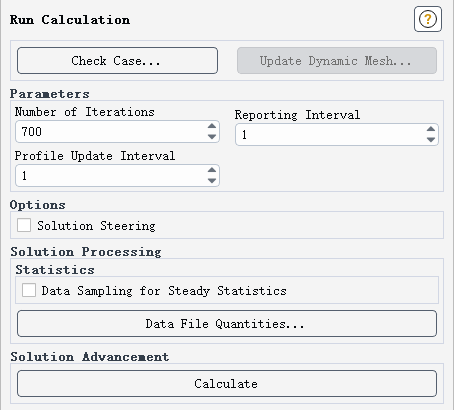Increase Number of Iterations with up arrow
Image resolution: width=454 pixels, height=410 pixels.
(212, 126)
